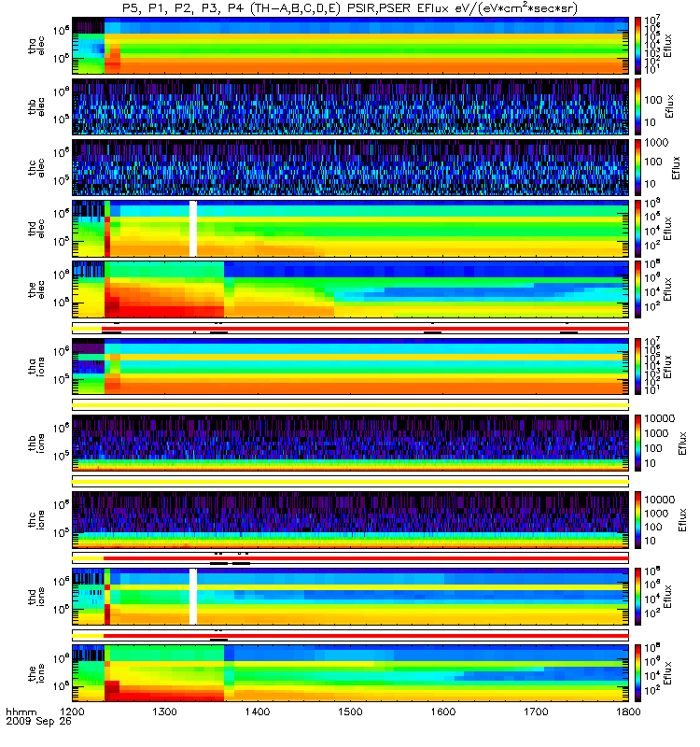Click the yellow-red status bar below thc ions panel

351,558
